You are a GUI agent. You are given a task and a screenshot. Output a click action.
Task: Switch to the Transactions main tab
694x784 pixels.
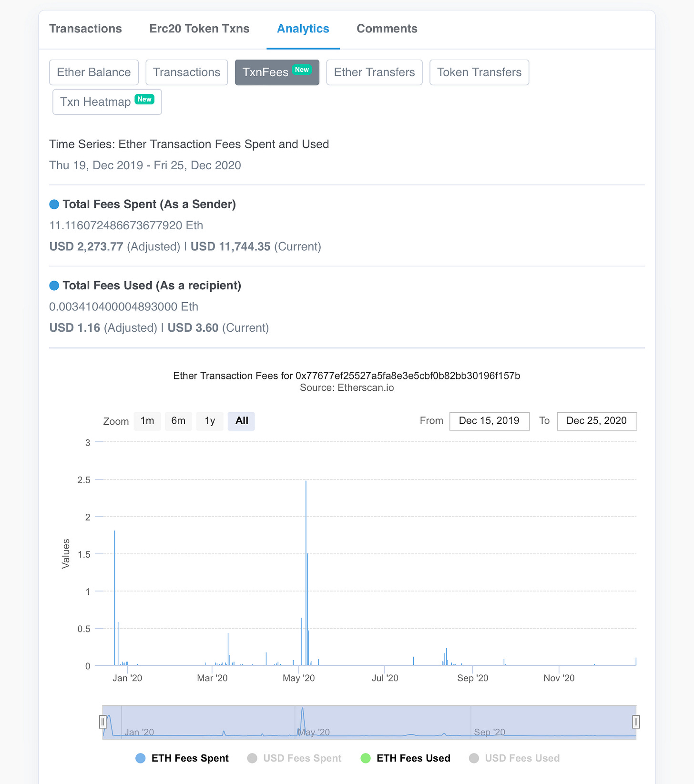(85, 29)
